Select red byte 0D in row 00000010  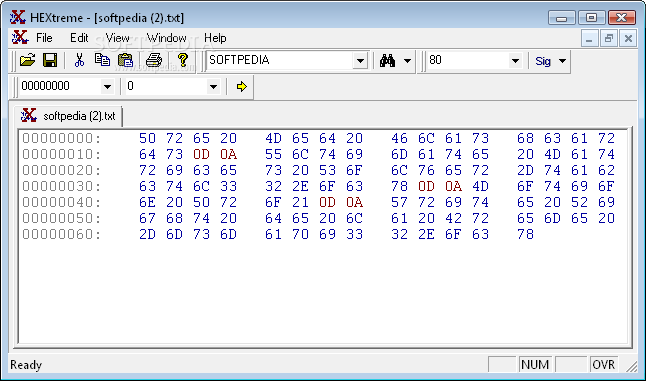[201, 154]
